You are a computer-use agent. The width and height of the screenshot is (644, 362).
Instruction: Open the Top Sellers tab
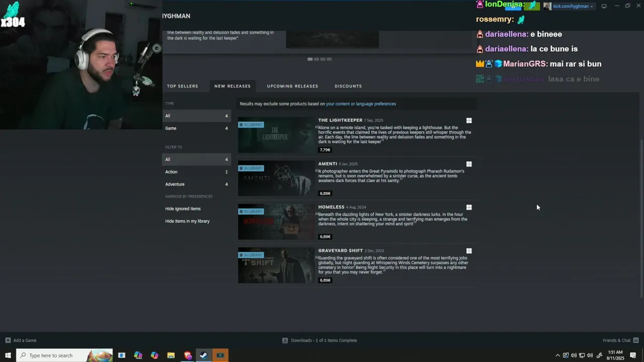[182, 86]
